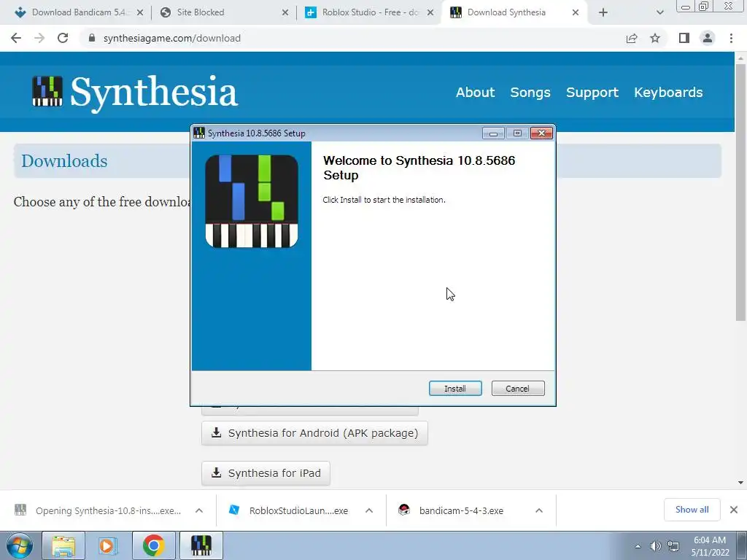Click the Synthesia piano artwork in installer
This screenshot has width=747, height=560.
(x=252, y=201)
